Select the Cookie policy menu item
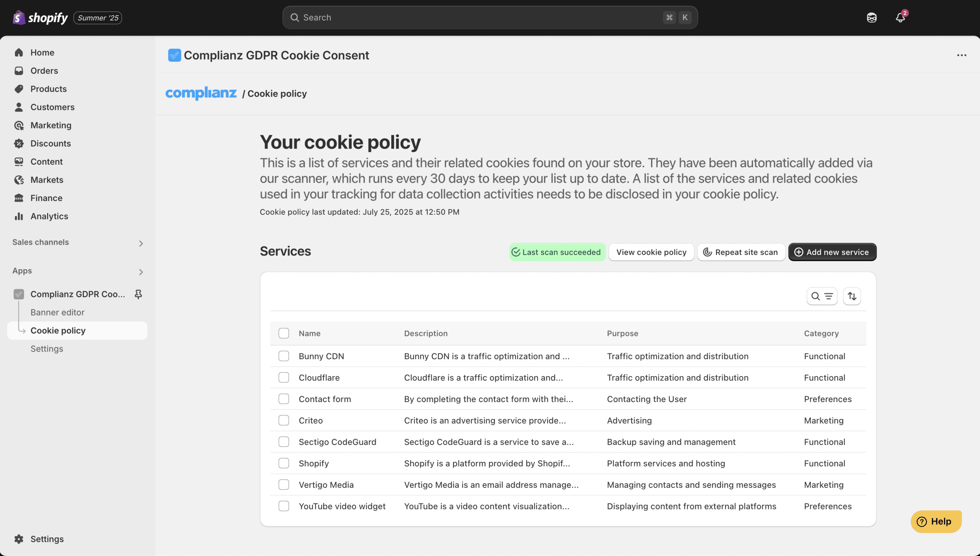980x556 pixels. pyautogui.click(x=77, y=330)
